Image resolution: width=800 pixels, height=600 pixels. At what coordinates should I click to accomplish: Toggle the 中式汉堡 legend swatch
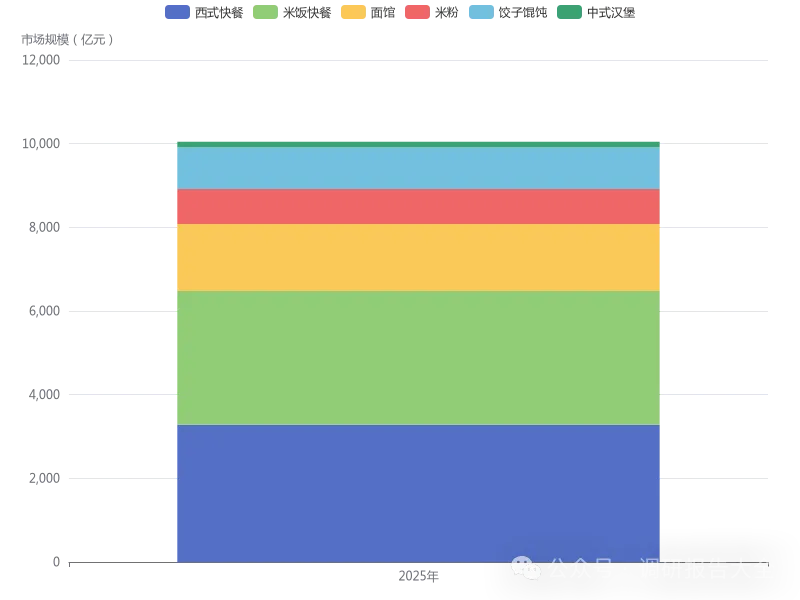point(569,12)
